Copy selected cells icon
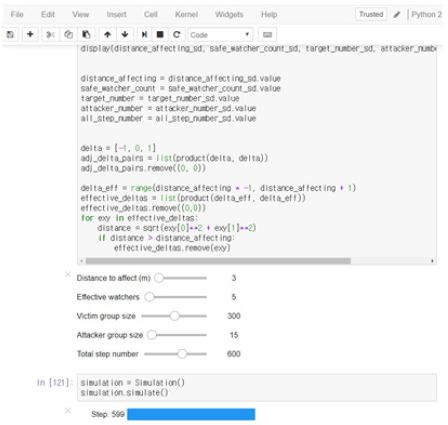 pos(68,34)
